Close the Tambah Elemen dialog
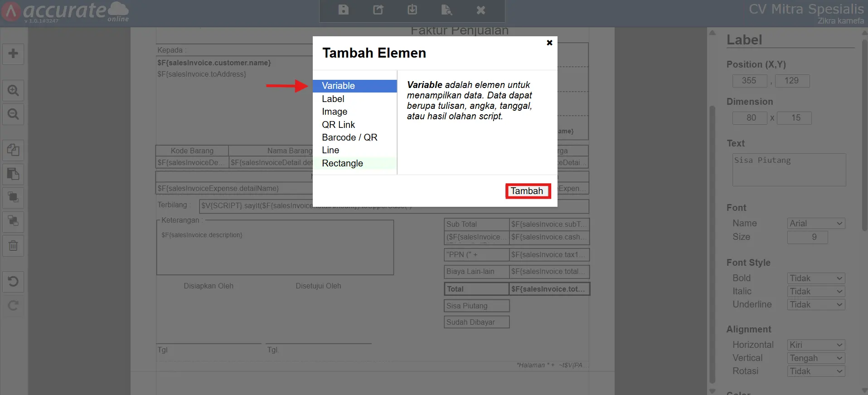This screenshot has width=868, height=395. pos(549,43)
